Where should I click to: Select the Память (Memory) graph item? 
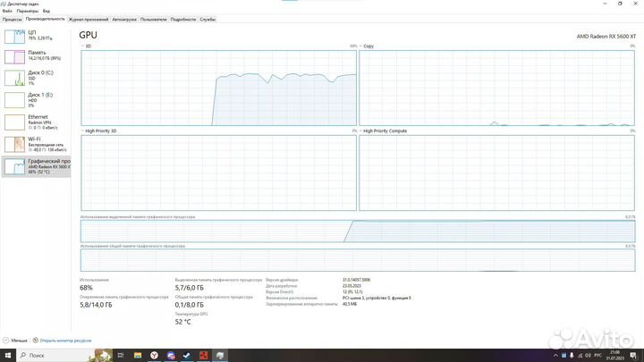click(36, 56)
